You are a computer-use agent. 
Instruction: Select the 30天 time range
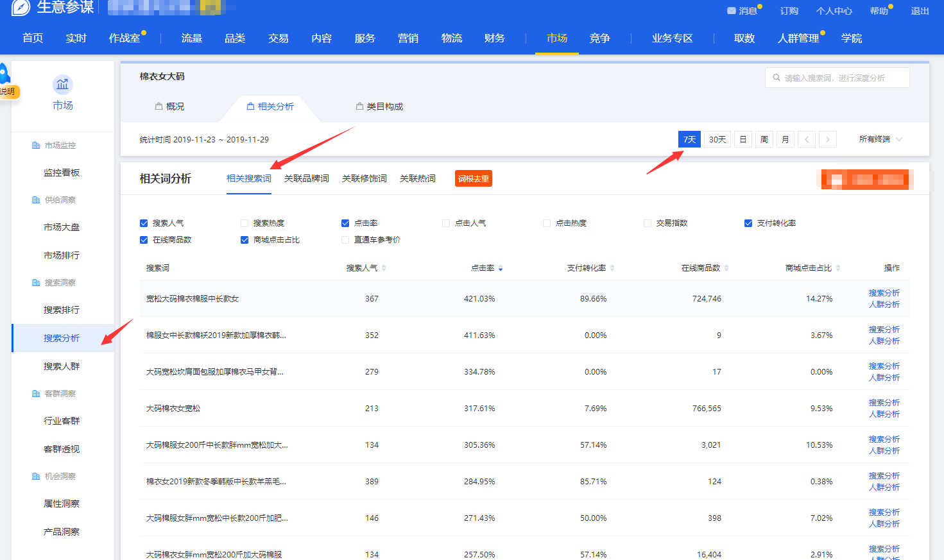click(x=717, y=139)
